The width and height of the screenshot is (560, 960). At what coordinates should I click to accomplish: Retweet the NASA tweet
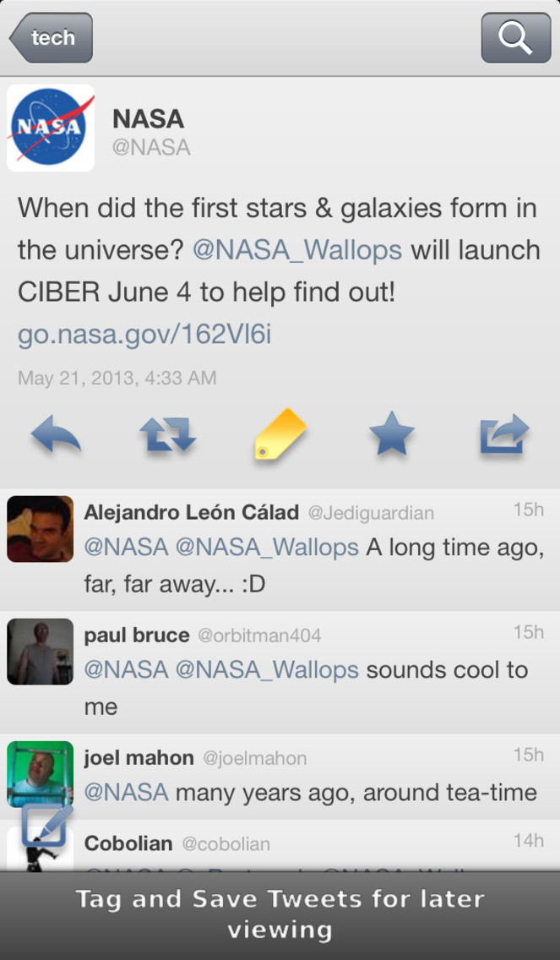[168, 435]
